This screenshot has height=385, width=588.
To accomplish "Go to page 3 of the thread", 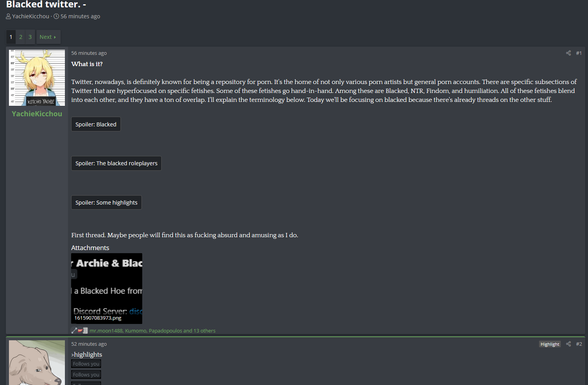I will pyautogui.click(x=30, y=37).
